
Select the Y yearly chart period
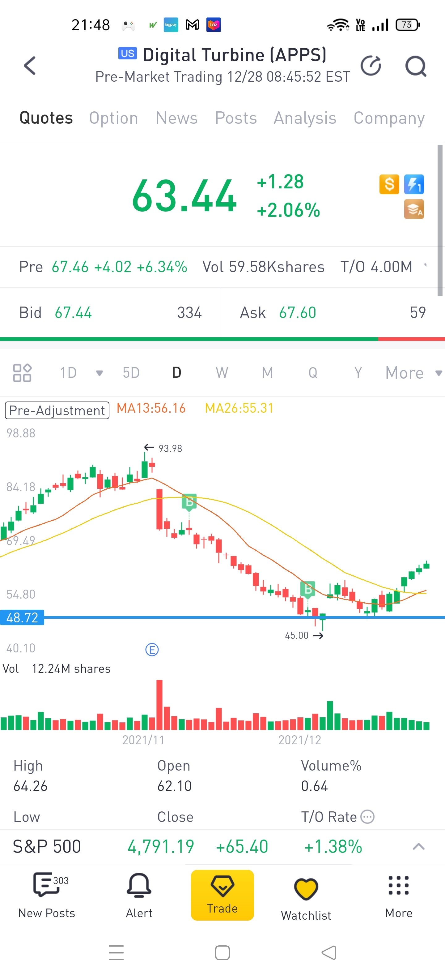tap(358, 373)
